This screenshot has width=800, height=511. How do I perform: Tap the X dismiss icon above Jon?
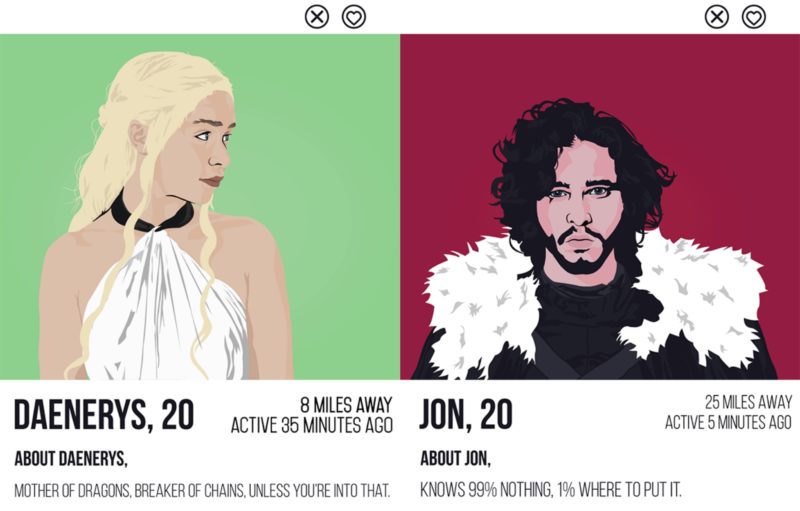click(x=717, y=17)
